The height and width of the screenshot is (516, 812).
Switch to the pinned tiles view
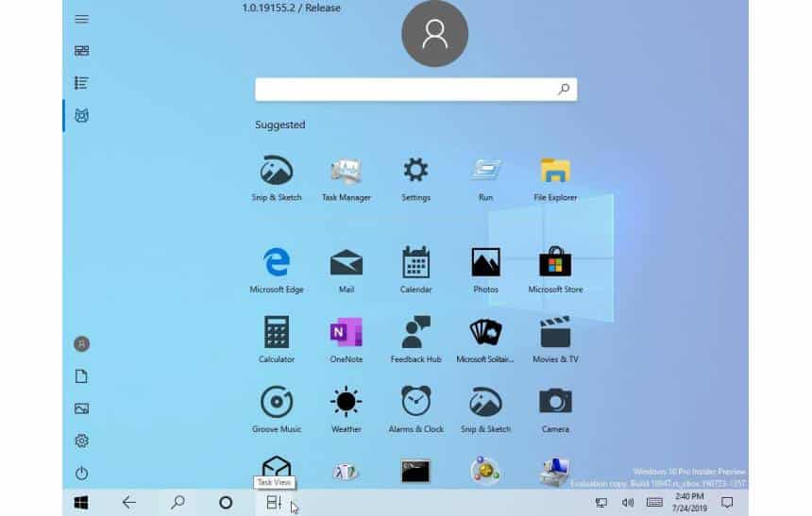pyautogui.click(x=81, y=51)
